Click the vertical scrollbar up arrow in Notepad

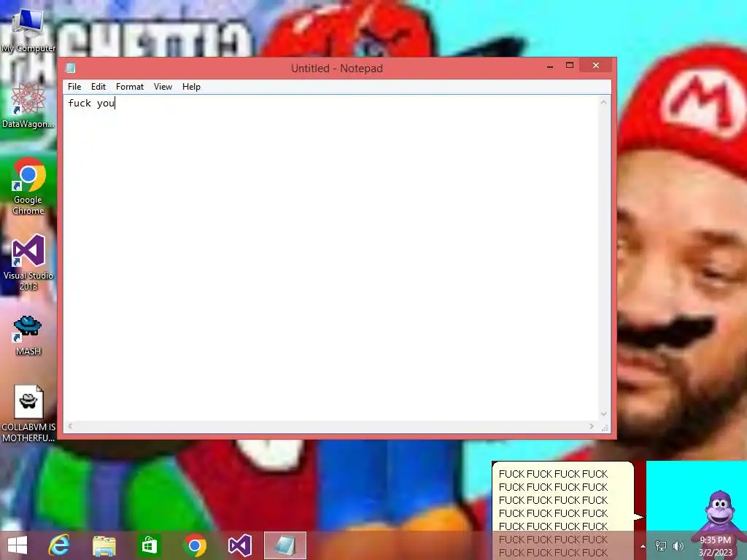(603, 102)
